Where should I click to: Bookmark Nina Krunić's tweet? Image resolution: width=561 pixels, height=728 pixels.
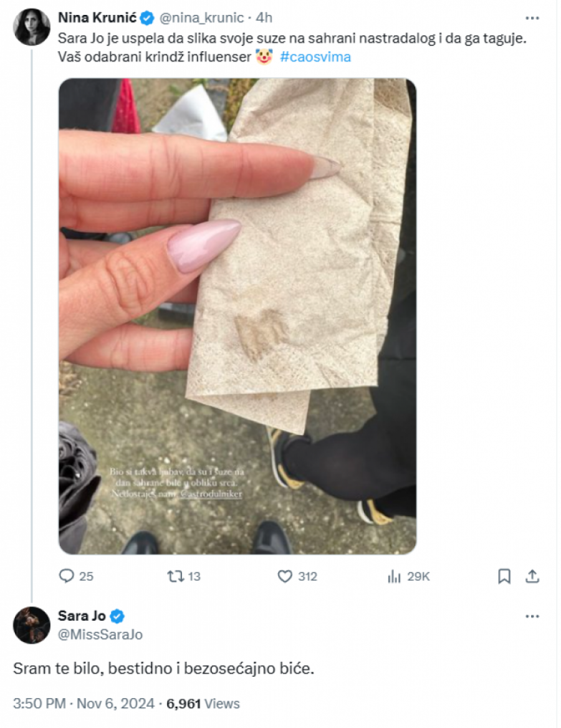[x=504, y=577]
